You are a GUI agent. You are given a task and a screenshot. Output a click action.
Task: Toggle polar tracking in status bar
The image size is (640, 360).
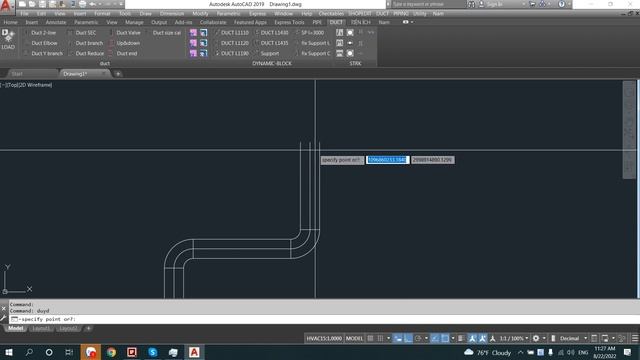point(418,338)
